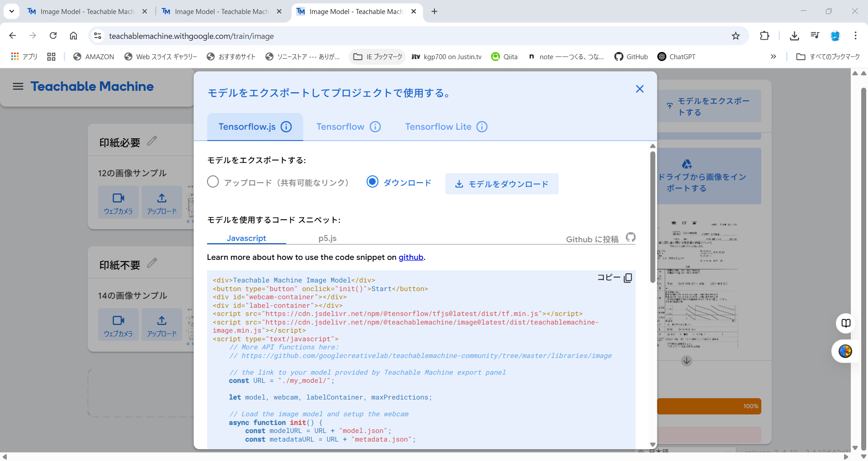Open the browser tab search dropdown
This screenshot has height=461, width=868.
(11, 11)
